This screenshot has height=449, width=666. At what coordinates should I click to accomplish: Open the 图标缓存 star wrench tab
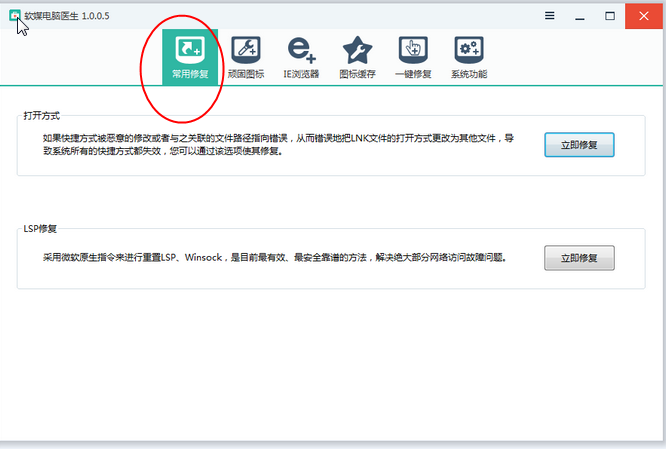[x=357, y=57]
